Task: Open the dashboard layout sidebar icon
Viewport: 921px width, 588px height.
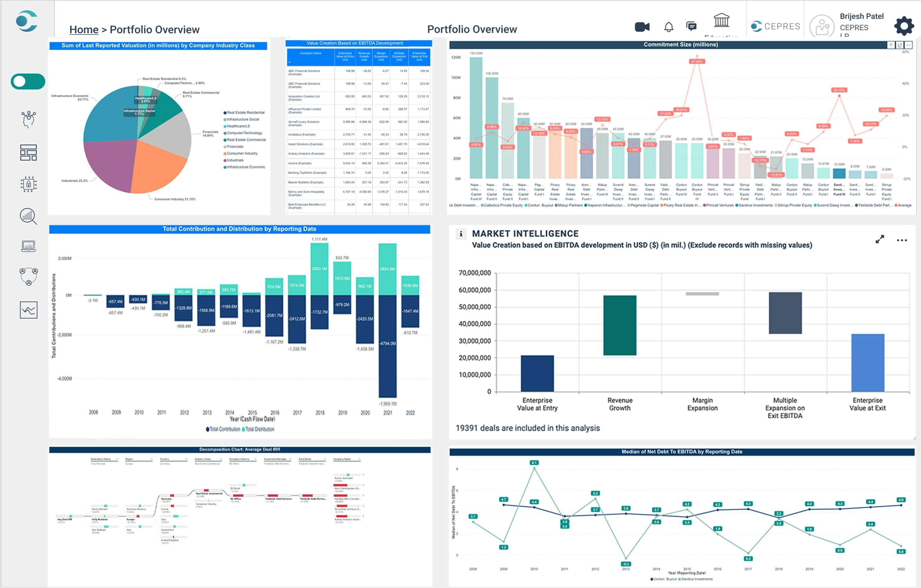Action: pyautogui.click(x=28, y=152)
